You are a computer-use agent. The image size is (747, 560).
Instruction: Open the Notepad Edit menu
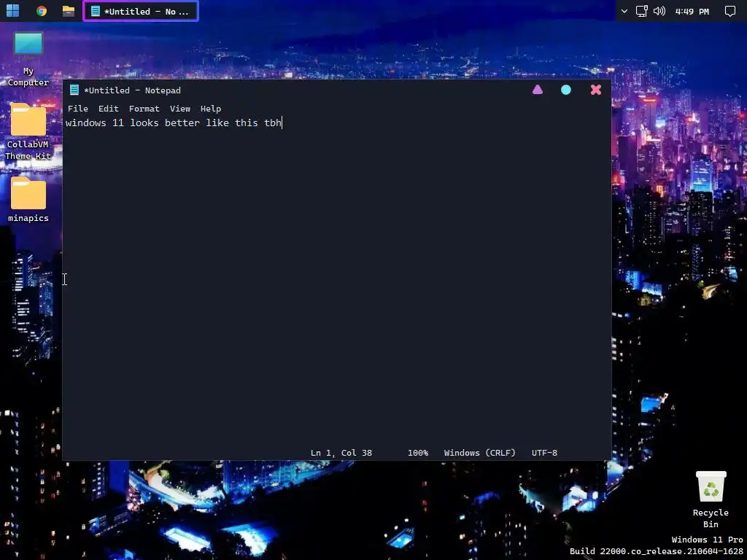[109, 109]
